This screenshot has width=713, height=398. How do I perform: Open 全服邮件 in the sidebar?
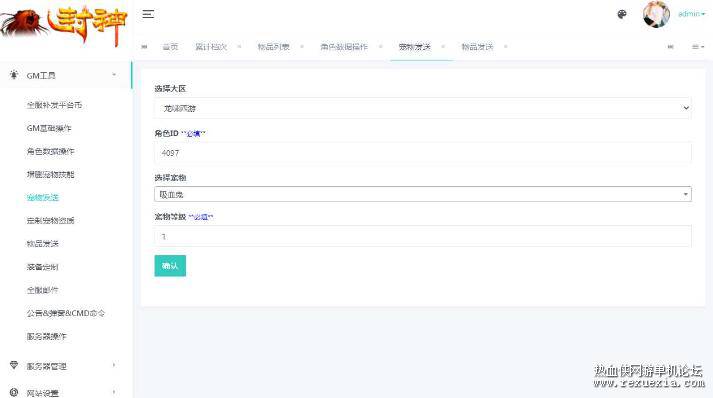tap(43, 290)
